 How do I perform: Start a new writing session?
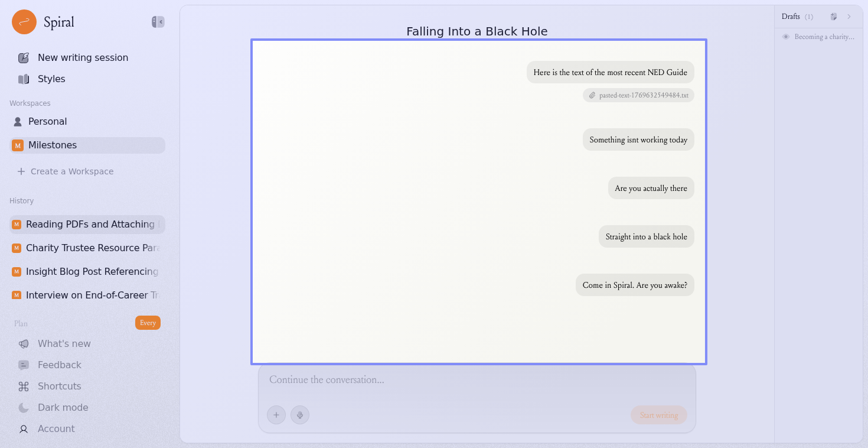point(83,57)
